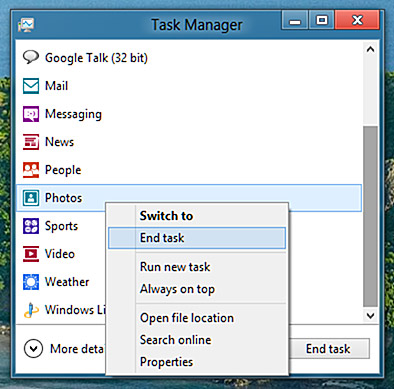Choose Properties in context menu
The width and height of the screenshot is (394, 389).
coord(197,362)
